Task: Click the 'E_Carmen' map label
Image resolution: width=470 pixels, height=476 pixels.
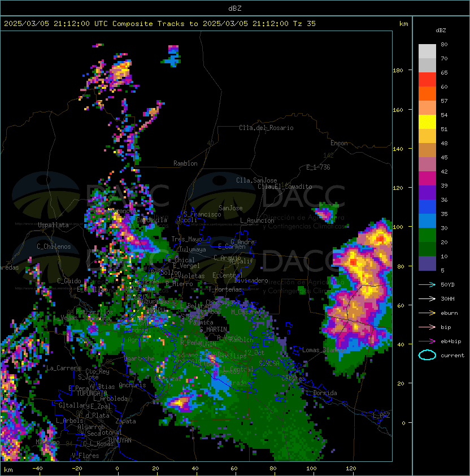Action: click(x=232, y=246)
